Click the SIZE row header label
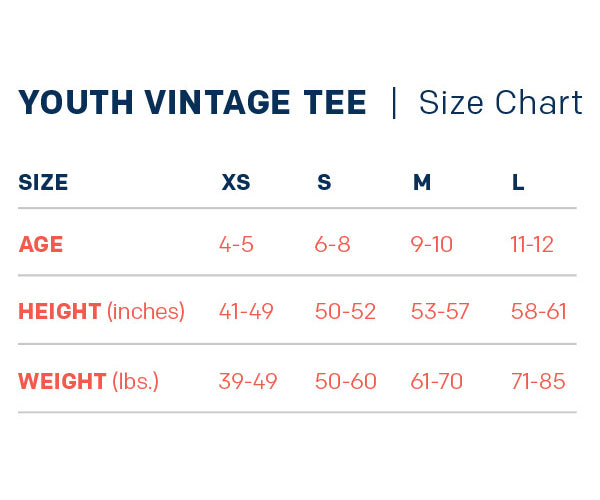Viewport: 600px width, 500px height. pyautogui.click(x=43, y=183)
